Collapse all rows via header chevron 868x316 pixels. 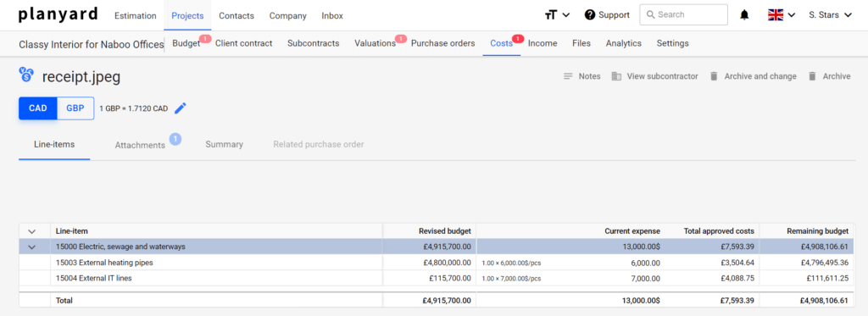31,230
